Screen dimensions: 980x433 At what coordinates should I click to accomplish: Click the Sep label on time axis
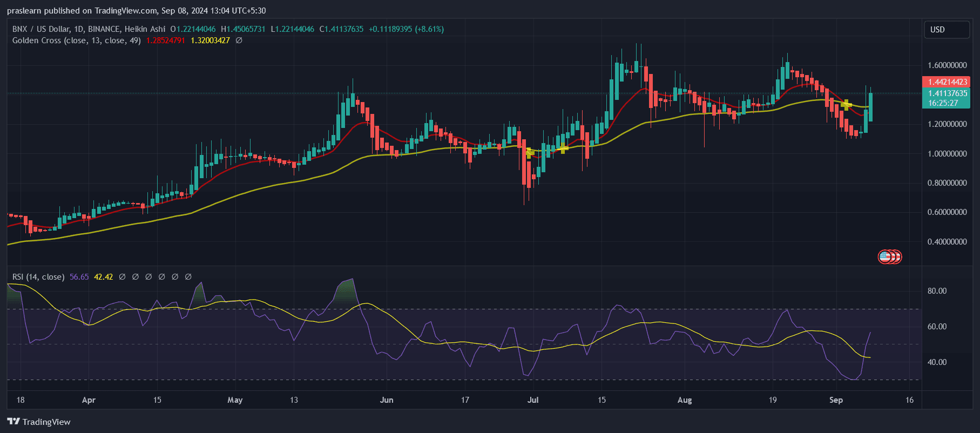[836, 400]
